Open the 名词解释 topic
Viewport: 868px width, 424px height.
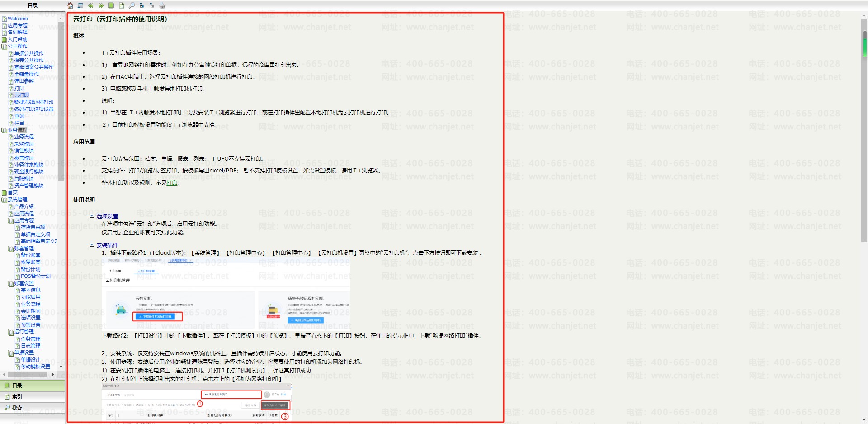coord(17,32)
